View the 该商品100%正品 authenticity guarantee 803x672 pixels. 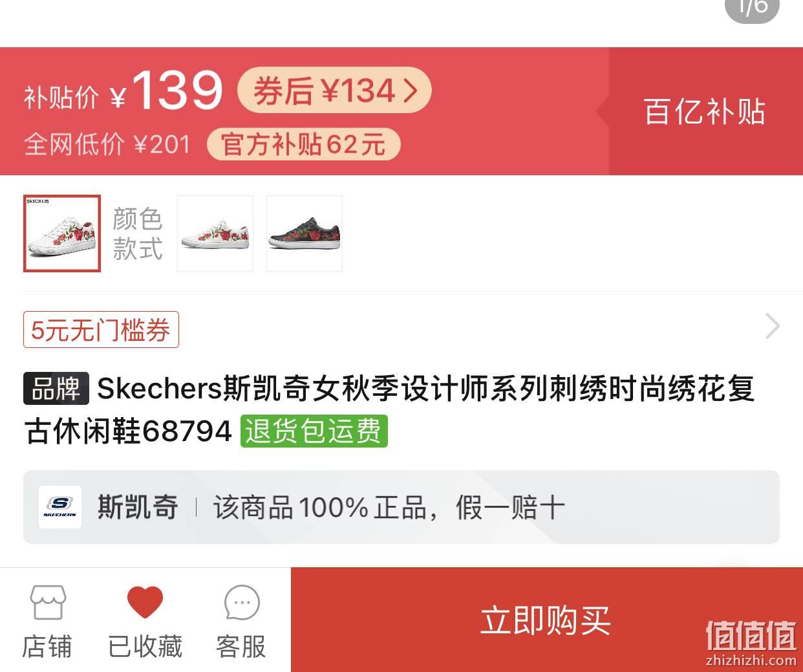pyautogui.click(x=389, y=508)
